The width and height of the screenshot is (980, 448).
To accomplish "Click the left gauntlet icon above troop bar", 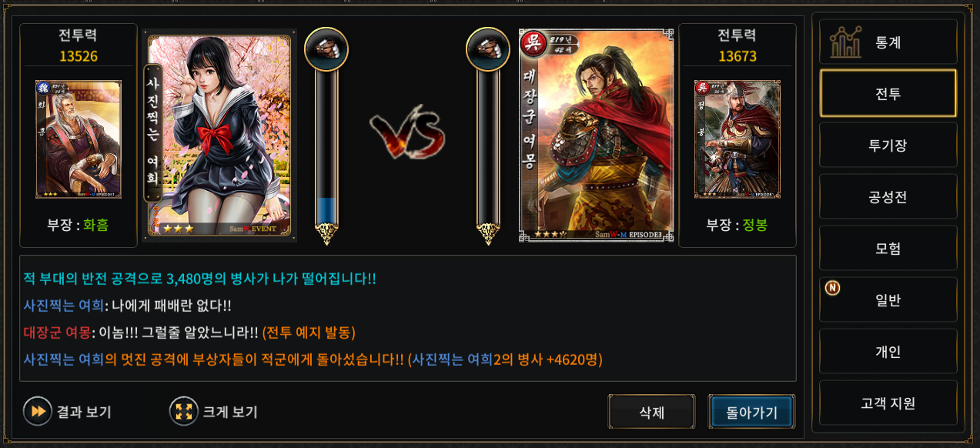I will (326, 49).
